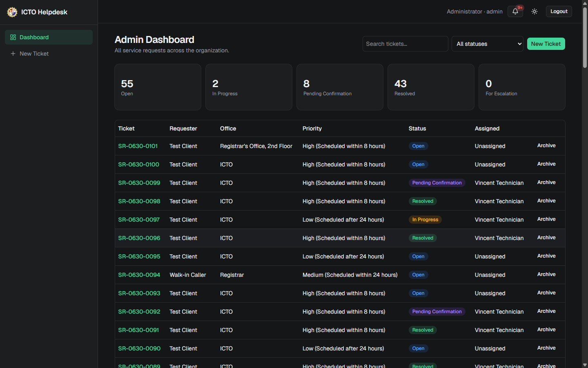
Task: Open ticket SR-0630-0096
Action: tap(139, 238)
